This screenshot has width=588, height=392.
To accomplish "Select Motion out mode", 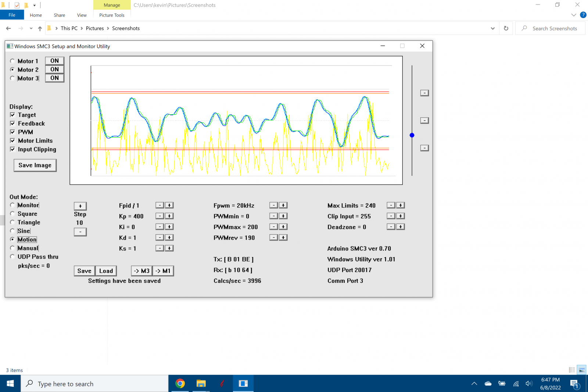I will tap(12, 239).
